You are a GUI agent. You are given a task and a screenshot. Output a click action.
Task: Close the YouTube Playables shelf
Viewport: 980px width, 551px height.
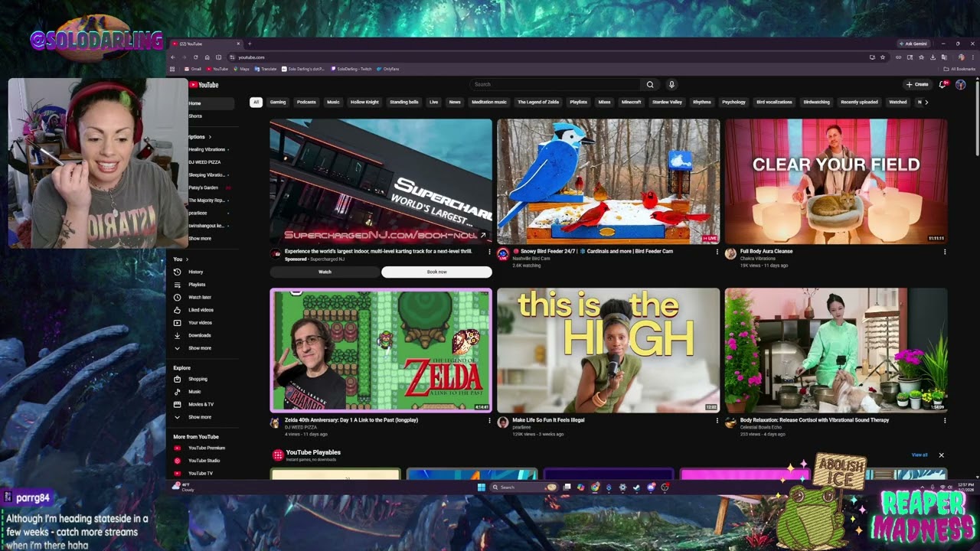click(x=942, y=455)
